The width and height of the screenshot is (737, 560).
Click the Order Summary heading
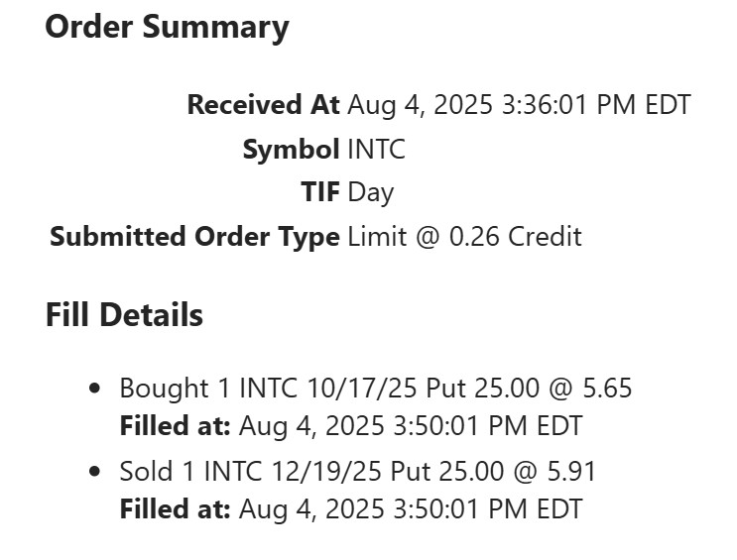coord(167,28)
